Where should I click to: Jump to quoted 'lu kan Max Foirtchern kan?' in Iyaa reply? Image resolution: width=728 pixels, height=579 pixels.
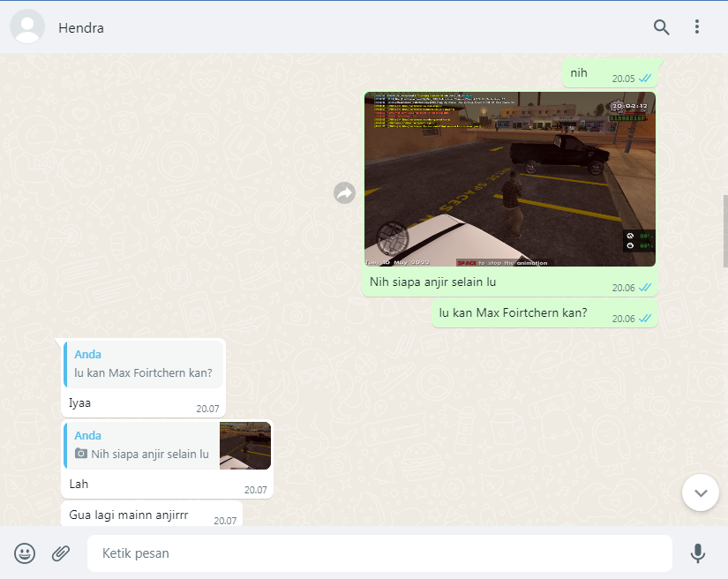tap(144, 364)
